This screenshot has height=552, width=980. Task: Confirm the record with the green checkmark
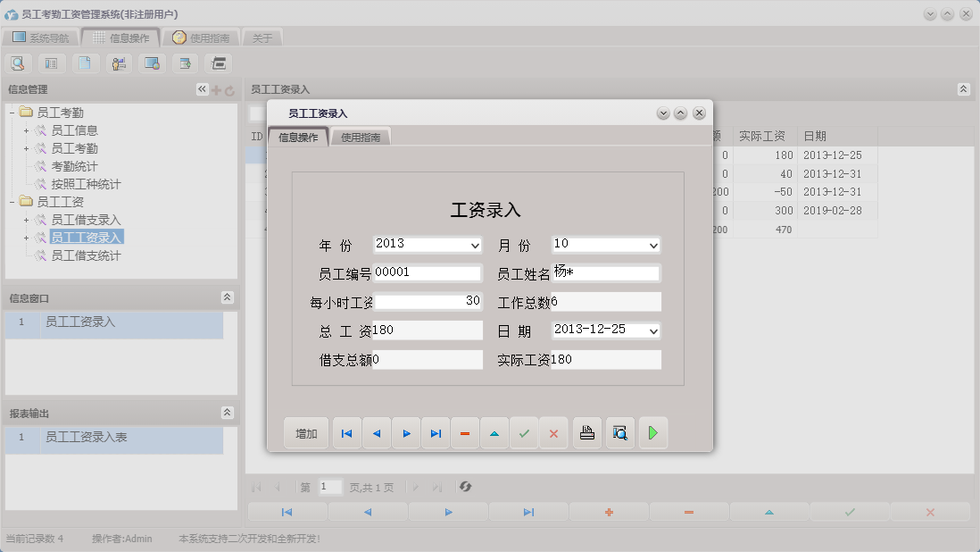click(525, 433)
